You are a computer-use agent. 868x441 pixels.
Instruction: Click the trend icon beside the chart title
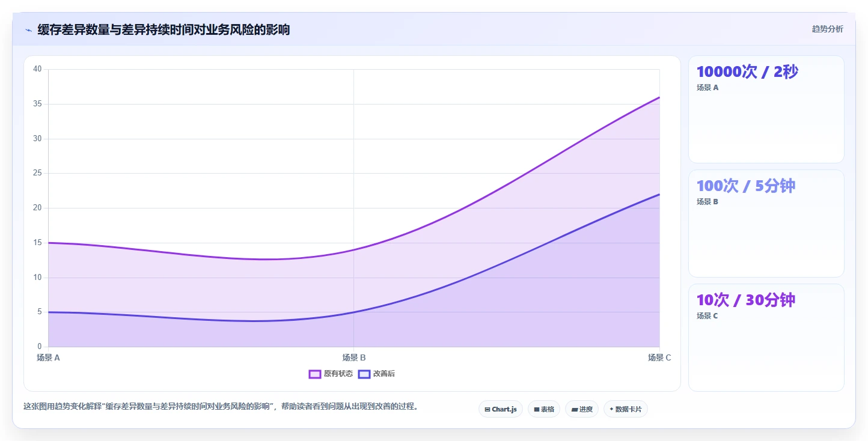(x=28, y=29)
